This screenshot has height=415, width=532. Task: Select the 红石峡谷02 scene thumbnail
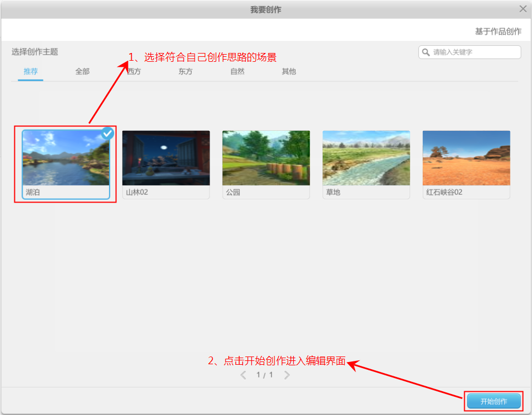tap(466, 157)
